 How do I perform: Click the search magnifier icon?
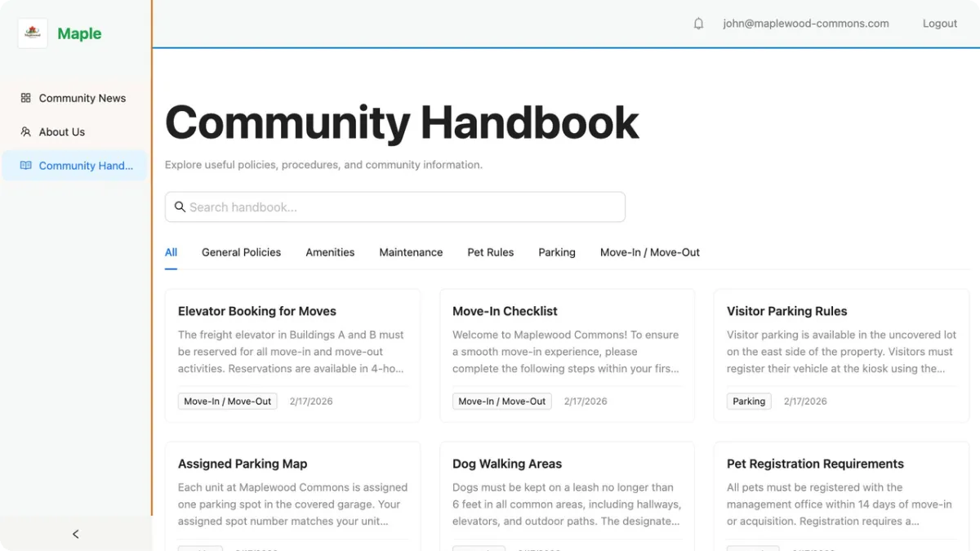coord(180,207)
